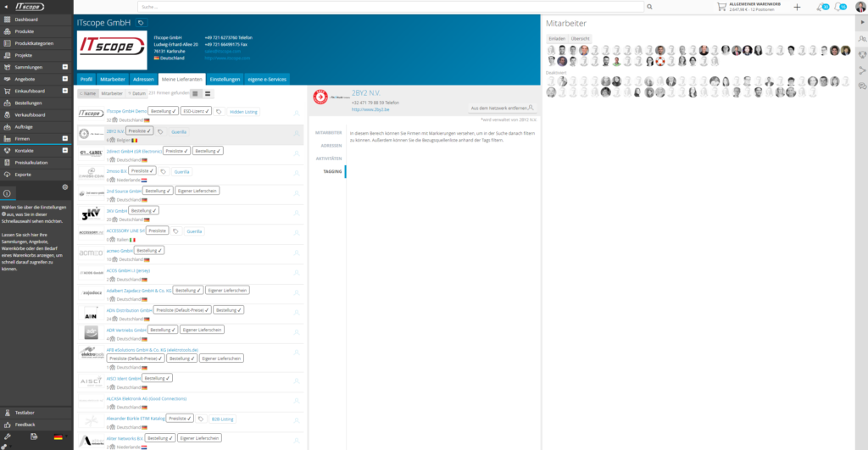Open Preiskalkulation in the sidebar
Screen dimensions: 868x450
coord(36,163)
